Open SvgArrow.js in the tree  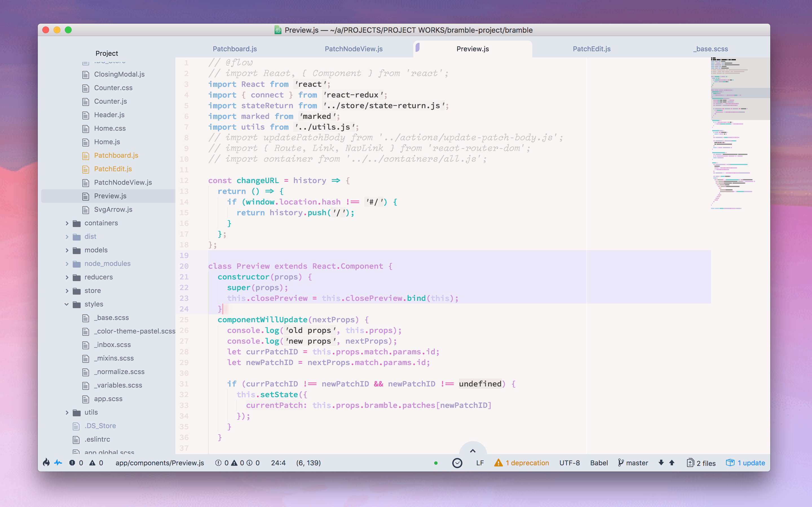(x=113, y=210)
